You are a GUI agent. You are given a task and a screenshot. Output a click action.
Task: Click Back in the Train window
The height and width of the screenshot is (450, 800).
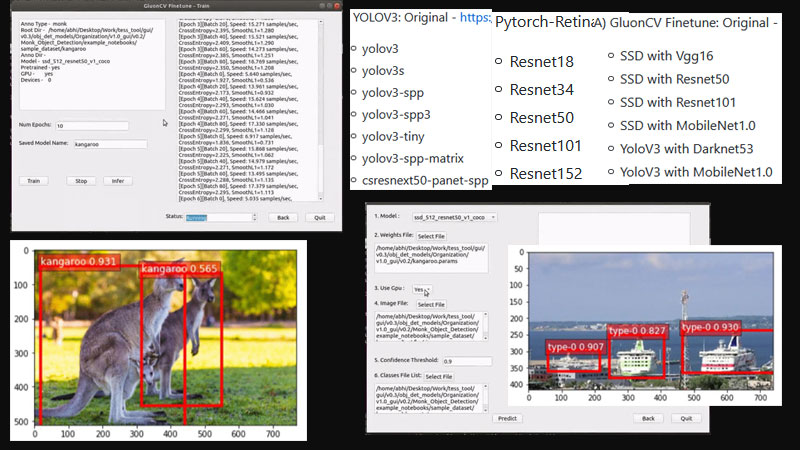pyautogui.click(x=282, y=217)
